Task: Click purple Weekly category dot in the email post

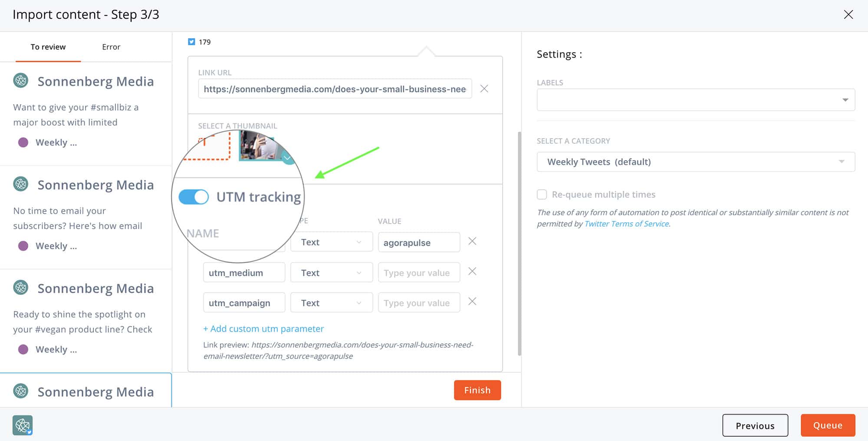Action: coord(23,246)
